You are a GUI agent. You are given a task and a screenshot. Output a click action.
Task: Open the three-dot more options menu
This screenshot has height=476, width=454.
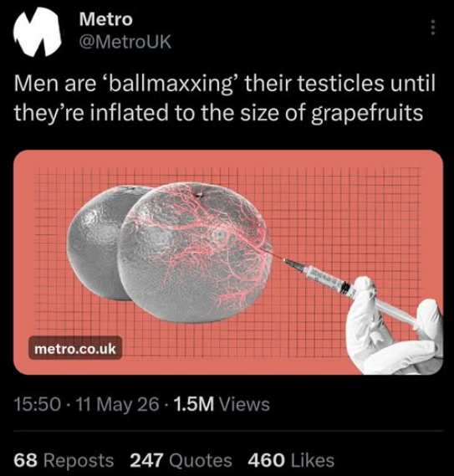(x=433, y=28)
